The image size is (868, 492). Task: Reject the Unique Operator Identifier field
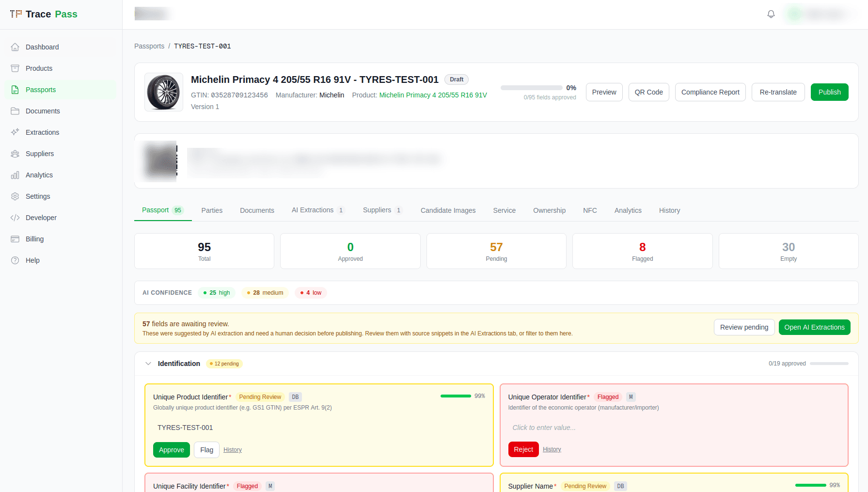click(x=523, y=449)
